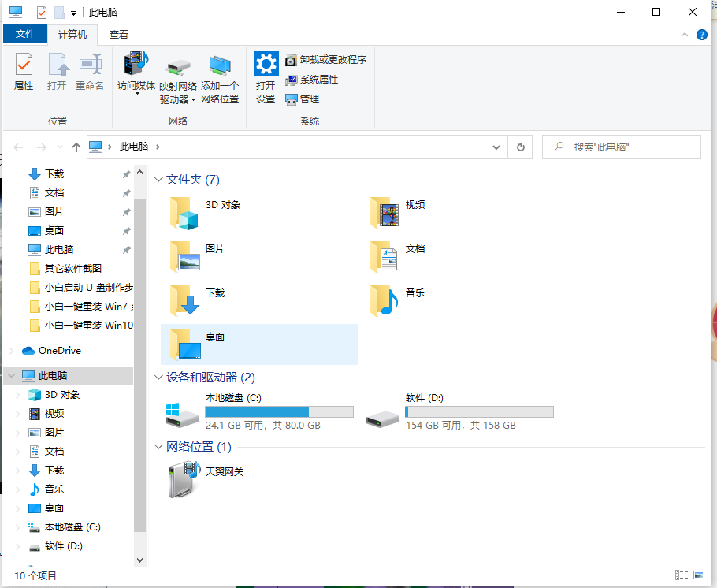The width and height of the screenshot is (717, 588).
Task: Unpin 下载 using its pin icon
Action: point(126,173)
